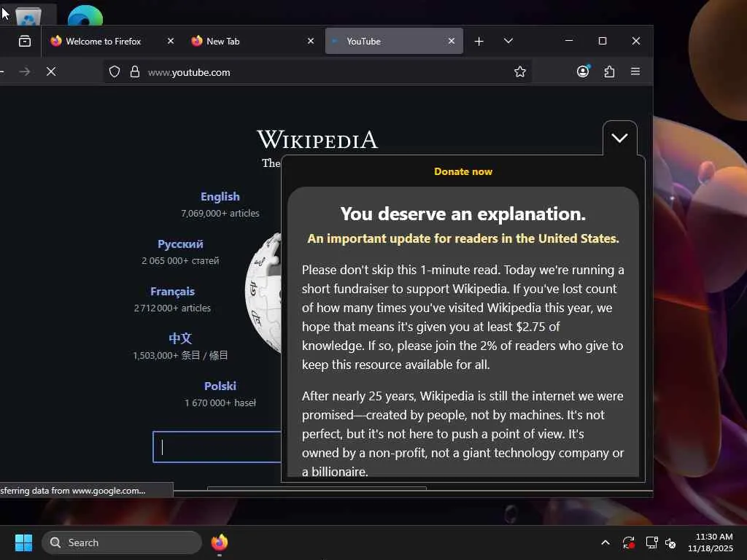This screenshot has width=747, height=560.
Task: Click "7,069,000+ articles" text
Action: pyautogui.click(x=220, y=214)
